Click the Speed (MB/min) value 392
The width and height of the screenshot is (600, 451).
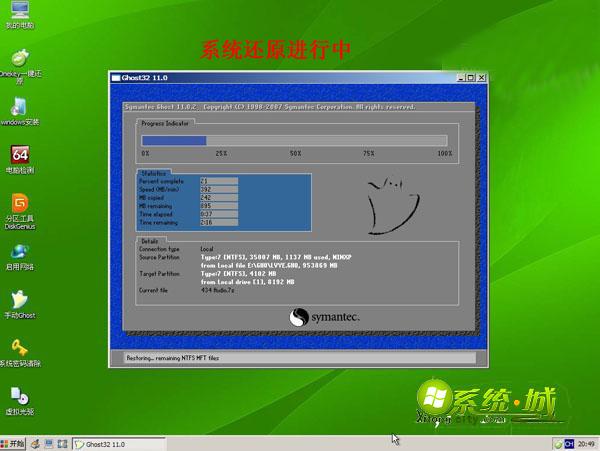tap(219, 189)
